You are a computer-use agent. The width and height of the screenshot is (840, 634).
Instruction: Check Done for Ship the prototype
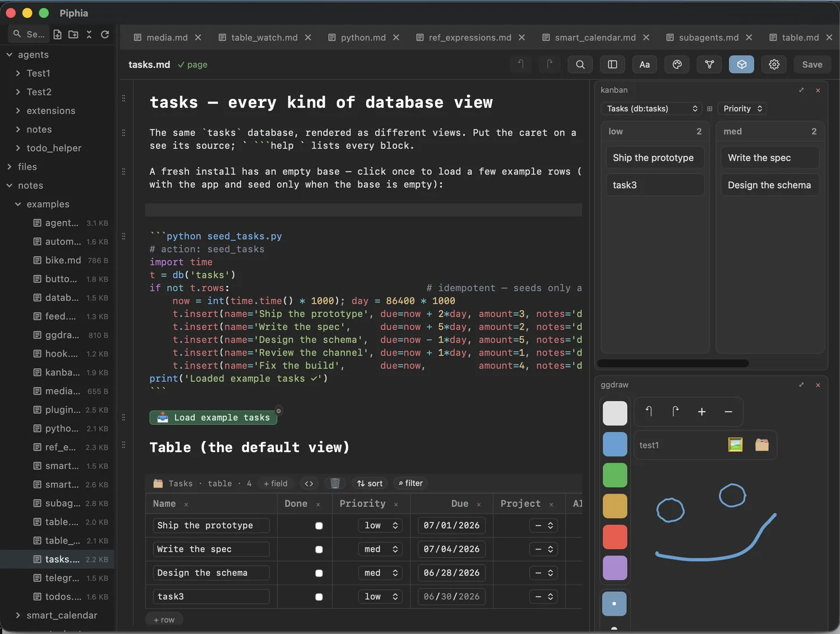319,526
